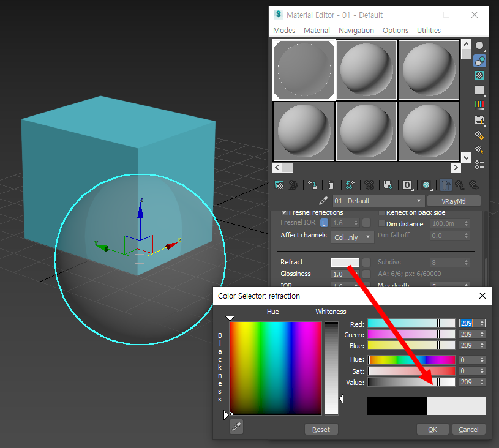This screenshot has height=448, width=499.
Task: Click Red value input field showing 209
Action: click(469, 323)
